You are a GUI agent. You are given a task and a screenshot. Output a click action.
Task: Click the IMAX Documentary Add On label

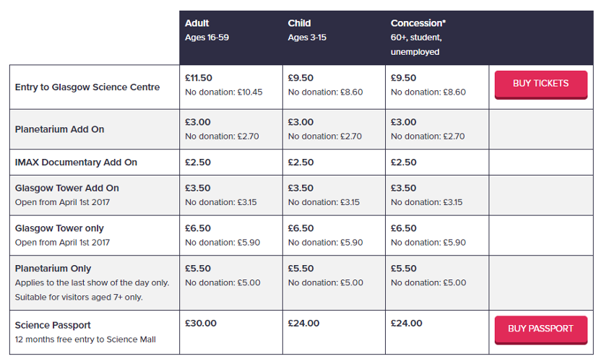(x=76, y=162)
